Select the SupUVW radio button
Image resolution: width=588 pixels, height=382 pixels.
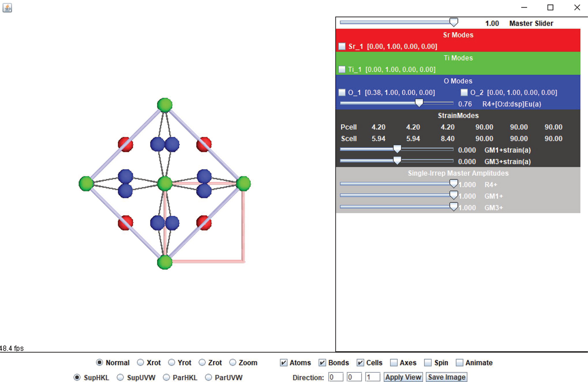[121, 377]
